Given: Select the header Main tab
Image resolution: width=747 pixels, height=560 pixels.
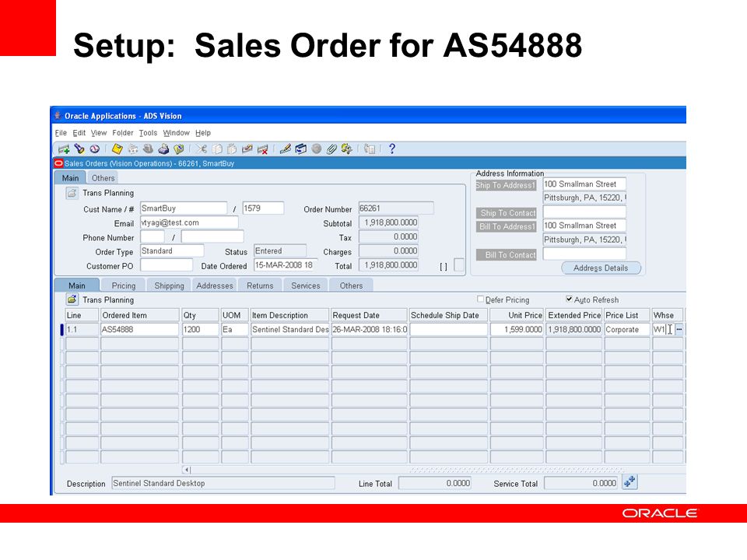Looking at the screenshot, I should coord(70,178).
